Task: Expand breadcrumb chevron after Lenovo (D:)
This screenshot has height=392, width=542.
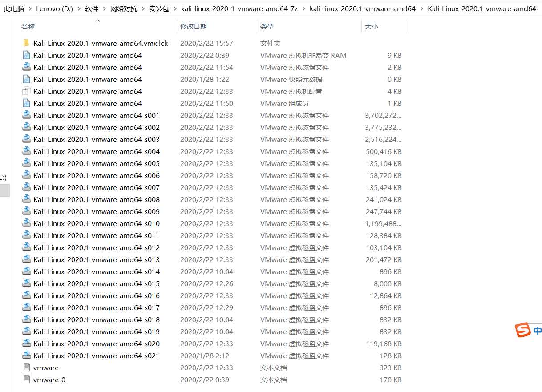Action: [x=79, y=8]
